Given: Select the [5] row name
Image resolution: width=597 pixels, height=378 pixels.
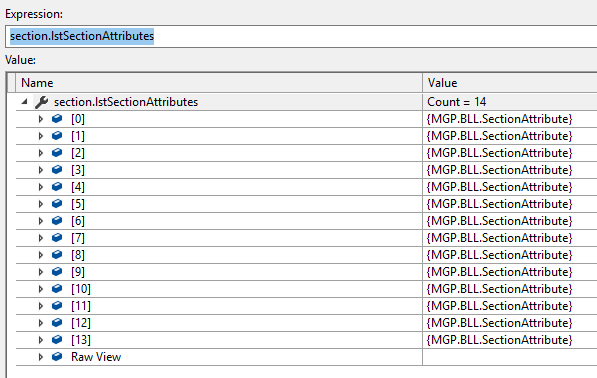Looking at the screenshot, I should pos(78,204).
